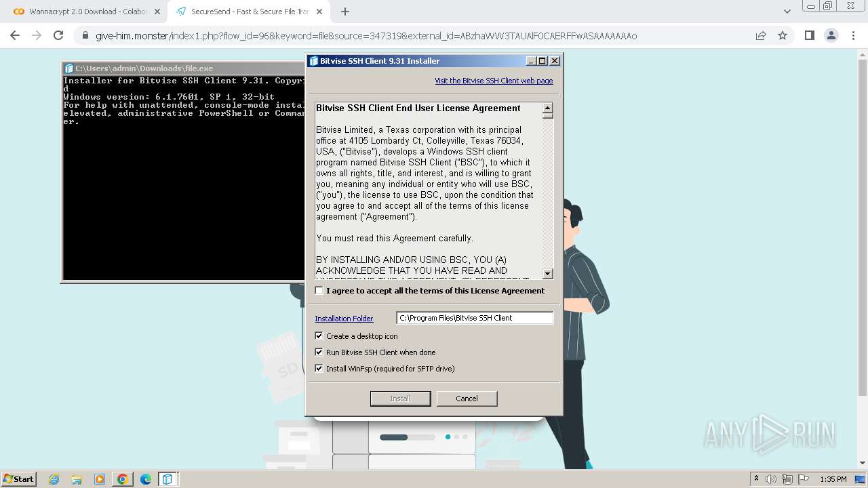Click the address bar URL

pos(366,36)
